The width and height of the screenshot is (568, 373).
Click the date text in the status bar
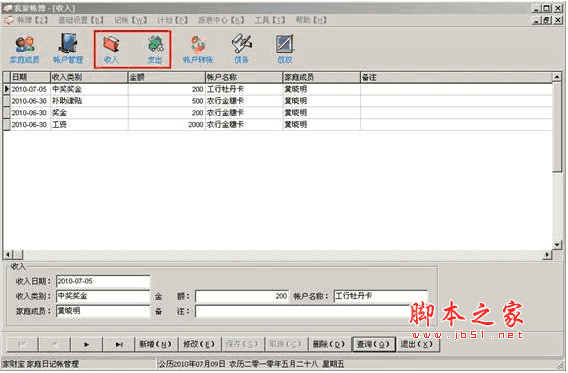[x=251, y=364]
